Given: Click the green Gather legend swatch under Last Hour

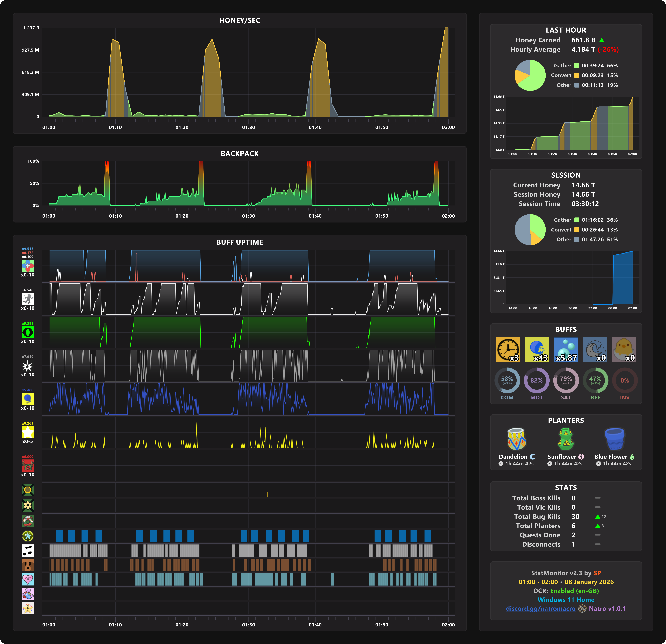Looking at the screenshot, I should 577,66.
